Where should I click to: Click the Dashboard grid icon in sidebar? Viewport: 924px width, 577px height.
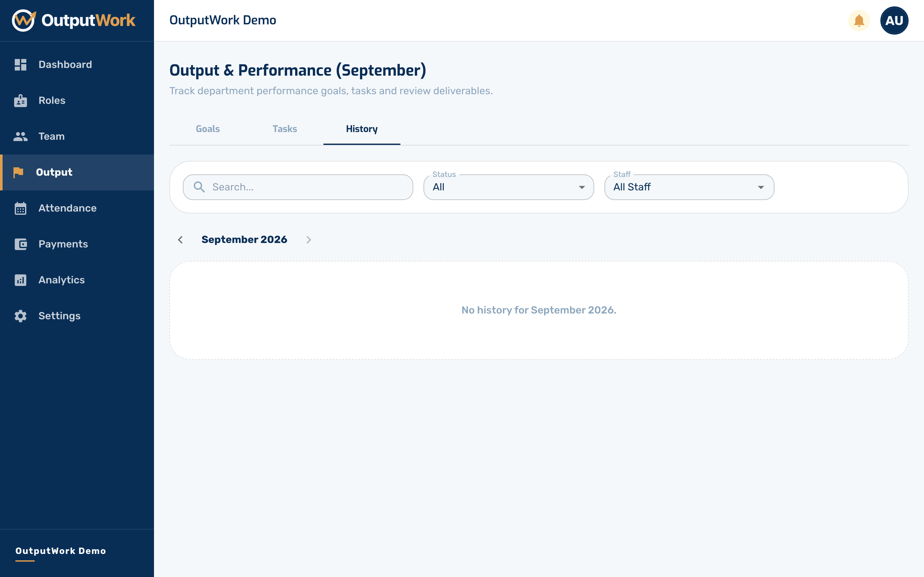[x=21, y=64]
